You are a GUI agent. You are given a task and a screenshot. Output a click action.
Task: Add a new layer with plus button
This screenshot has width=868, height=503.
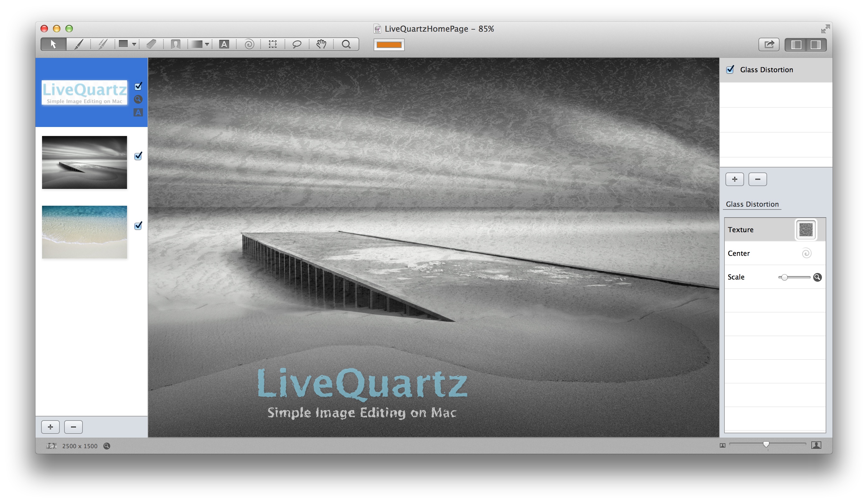pyautogui.click(x=50, y=427)
